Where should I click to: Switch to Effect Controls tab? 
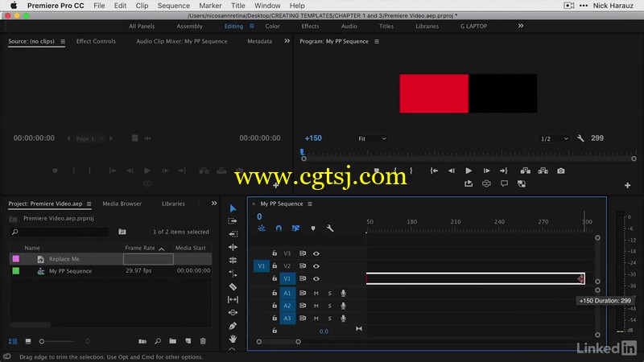[x=96, y=42]
